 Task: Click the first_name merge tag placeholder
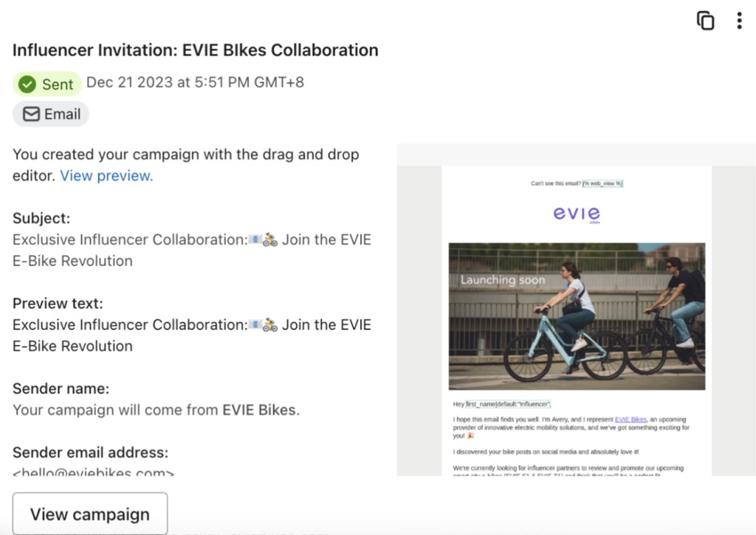(x=508, y=404)
